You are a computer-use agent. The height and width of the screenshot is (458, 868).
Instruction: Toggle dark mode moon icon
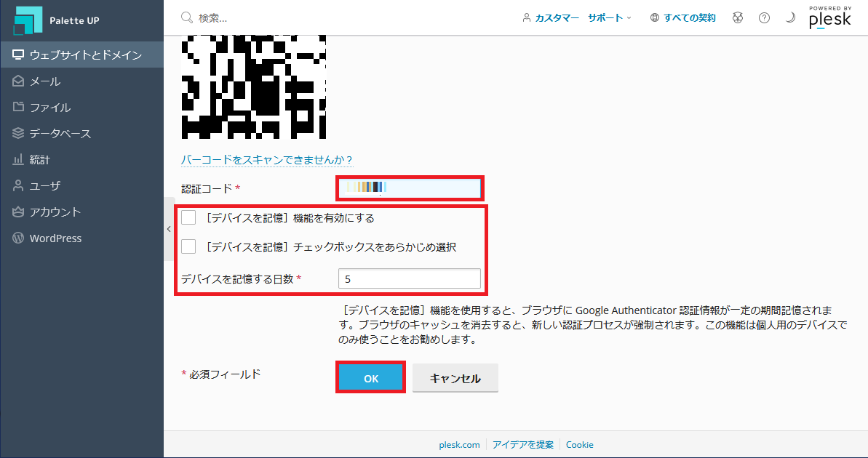tap(790, 17)
